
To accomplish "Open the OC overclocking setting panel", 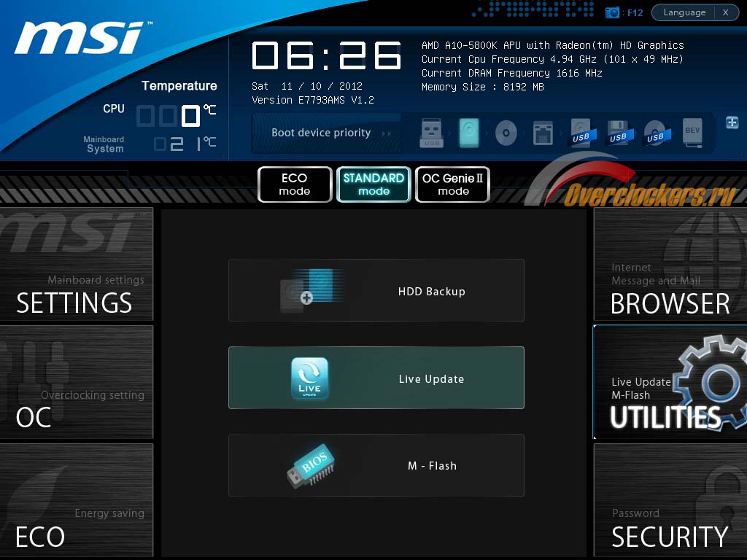I will [76, 382].
